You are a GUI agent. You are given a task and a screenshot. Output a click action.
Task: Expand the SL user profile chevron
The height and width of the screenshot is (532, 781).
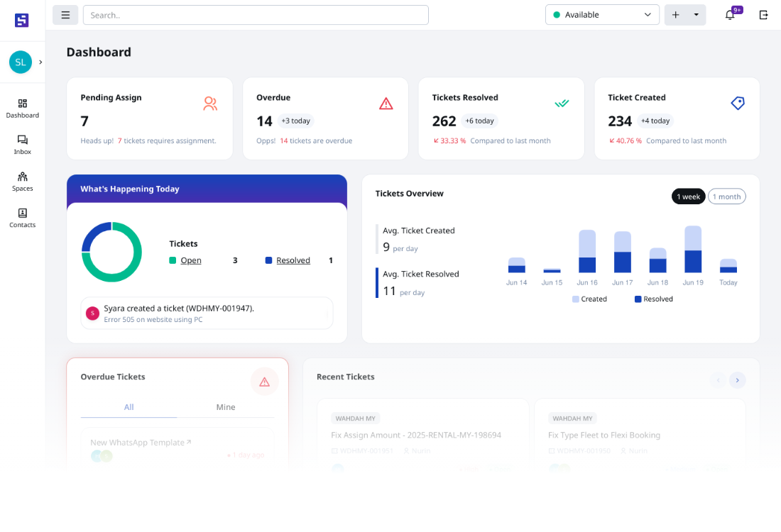[x=40, y=62]
